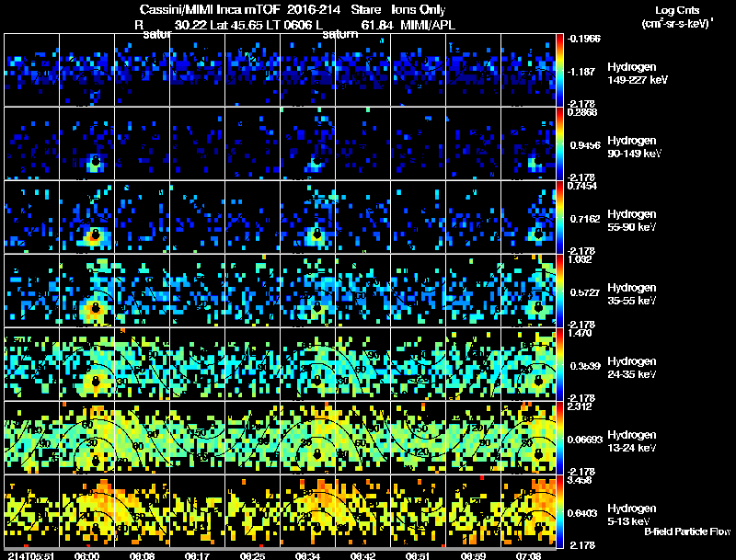Click the 'Hydrogen 90-149 keV' row label
The image size is (736, 560).
635,147
